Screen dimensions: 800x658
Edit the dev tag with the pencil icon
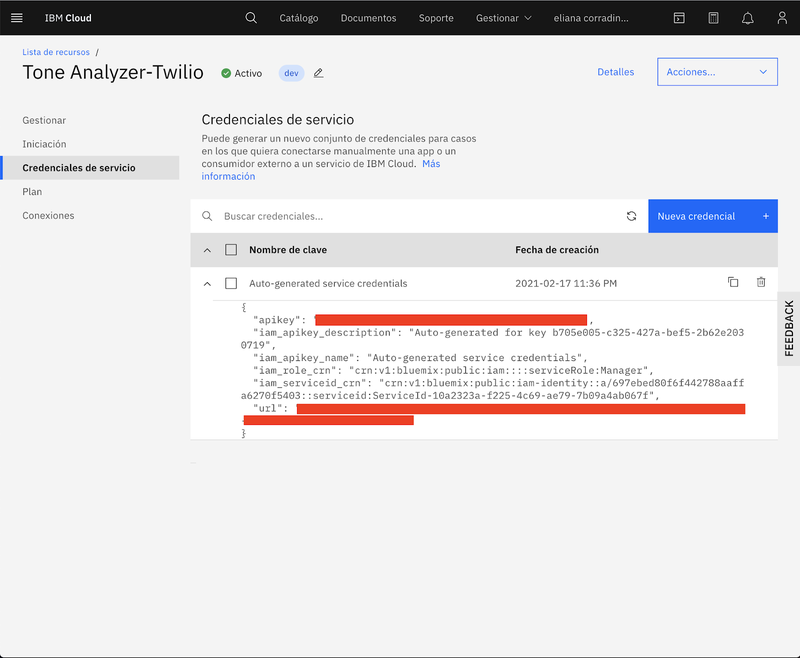tap(317, 72)
